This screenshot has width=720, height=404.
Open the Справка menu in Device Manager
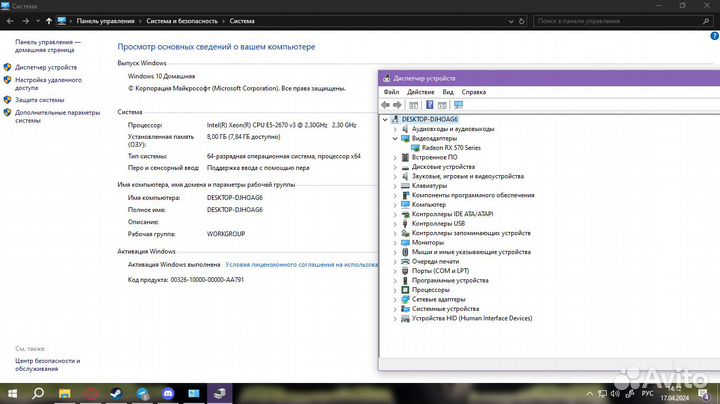click(x=473, y=92)
